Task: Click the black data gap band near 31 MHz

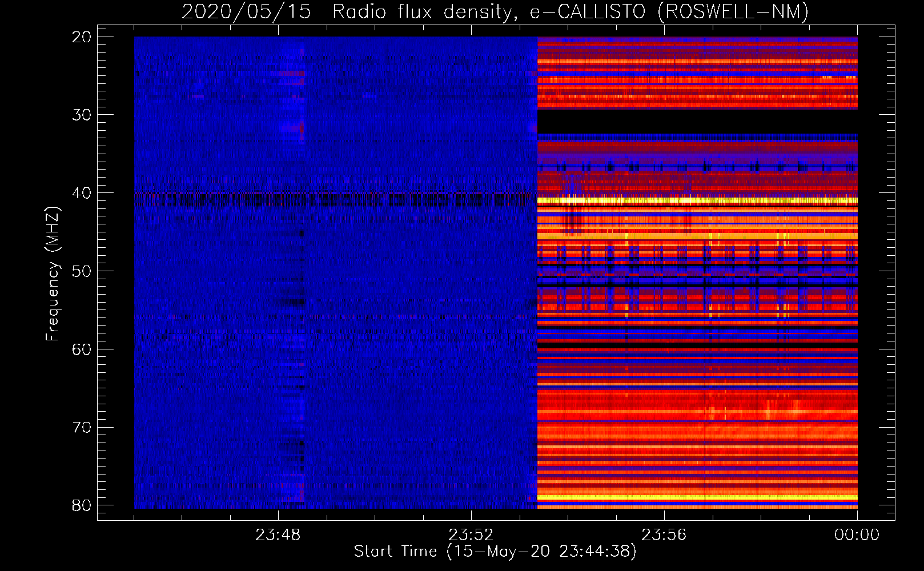Action: tap(697, 121)
